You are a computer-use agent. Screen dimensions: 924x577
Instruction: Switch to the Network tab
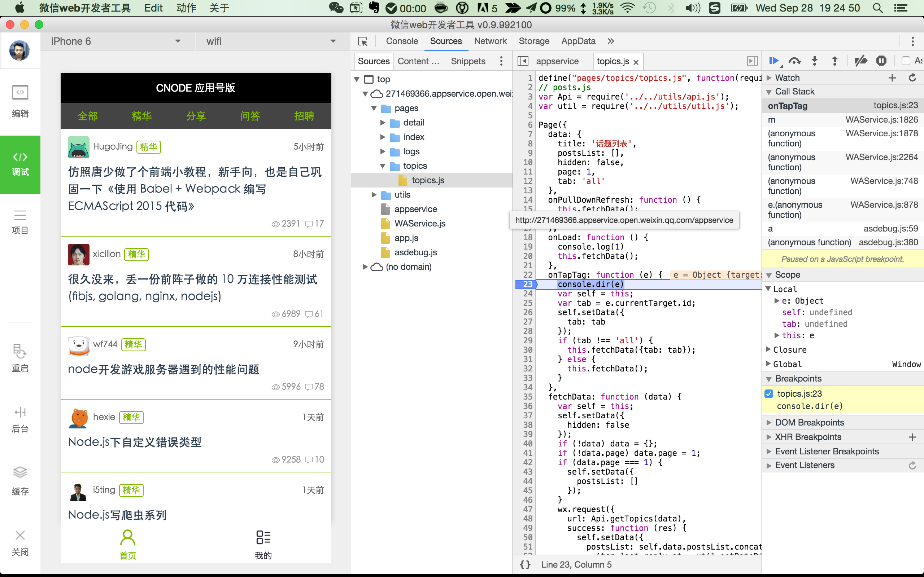[x=490, y=41]
